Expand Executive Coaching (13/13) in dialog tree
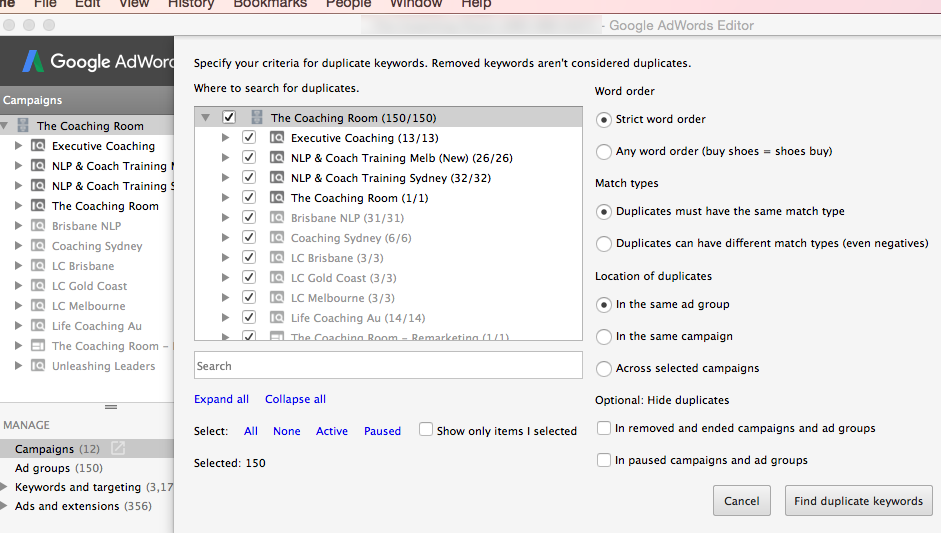 pyautogui.click(x=225, y=137)
